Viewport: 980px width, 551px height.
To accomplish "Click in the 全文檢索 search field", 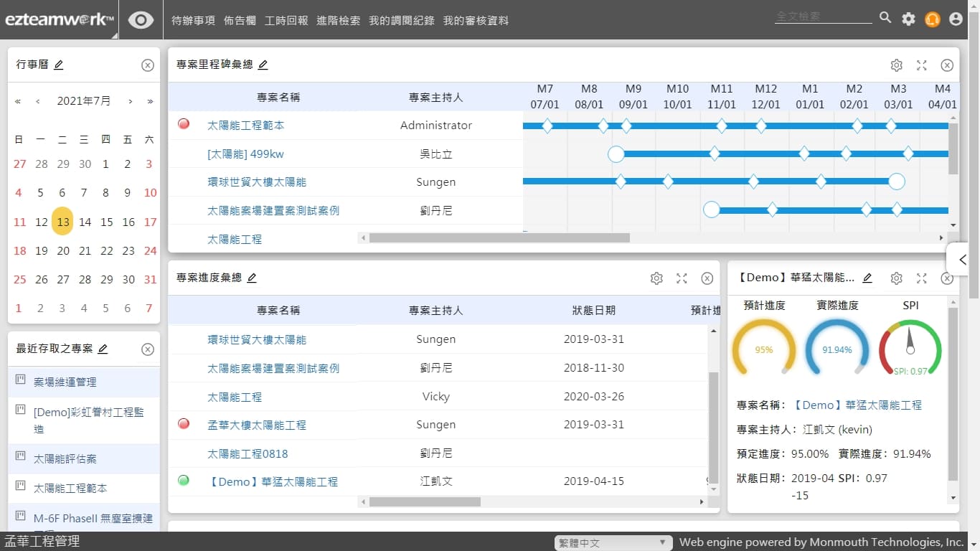I will (822, 17).
